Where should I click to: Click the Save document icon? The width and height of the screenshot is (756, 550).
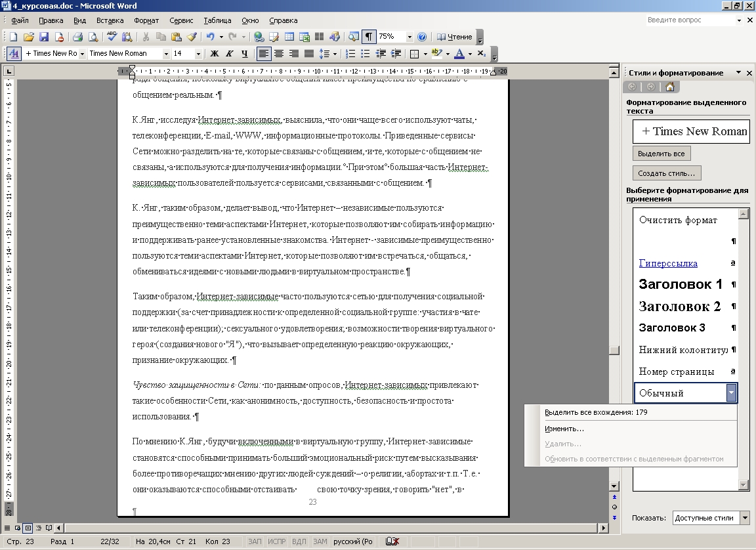pos(44,37)
